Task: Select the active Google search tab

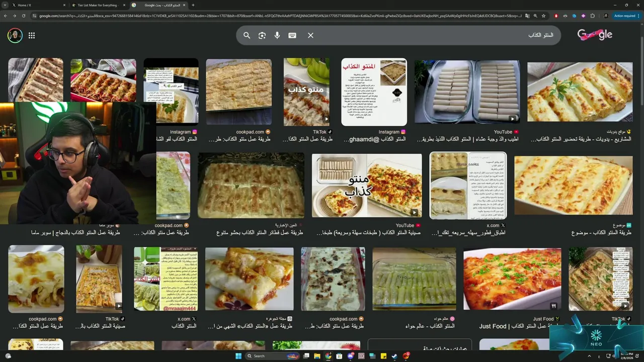Action: pos(158,5)
